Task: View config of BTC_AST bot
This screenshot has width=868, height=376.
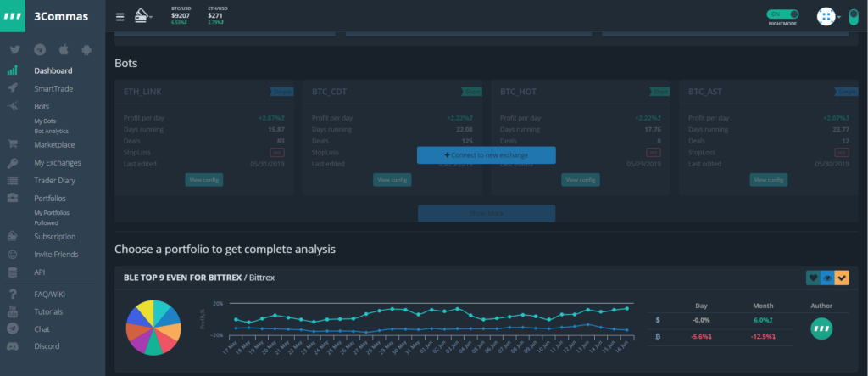Action: (x=769, y=180)
